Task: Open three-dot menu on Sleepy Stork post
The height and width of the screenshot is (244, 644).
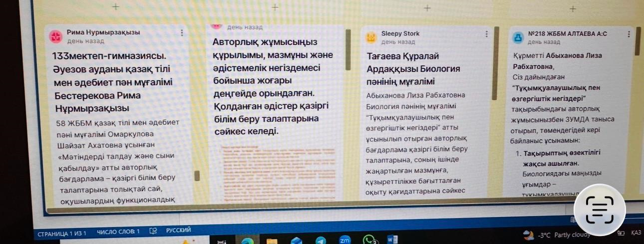Action: click(x=486, y=34)
